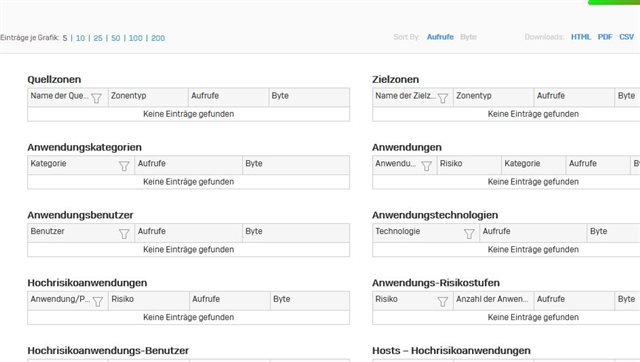
Task: Click the Hosts – Hochrisikoanwendungen section title
Action: (451, 350)
